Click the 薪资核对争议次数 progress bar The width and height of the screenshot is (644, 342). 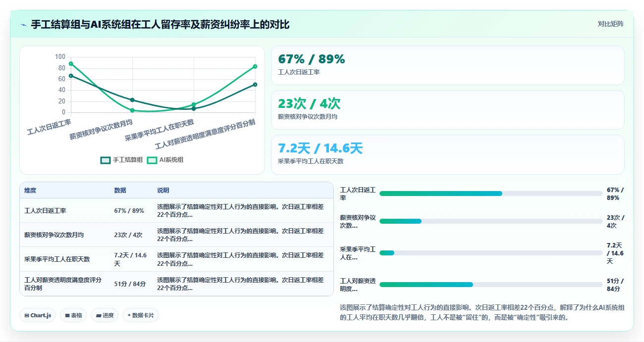pyautogui.click(x=491, y=221)
